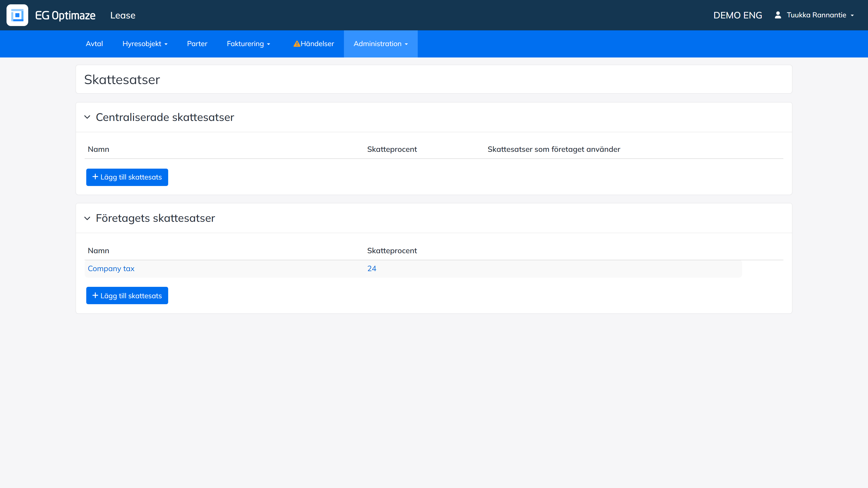Screen dimensions: 868x488
Task: Expand the Hyresobjekt dropdown menu
Action: [145, 44]
